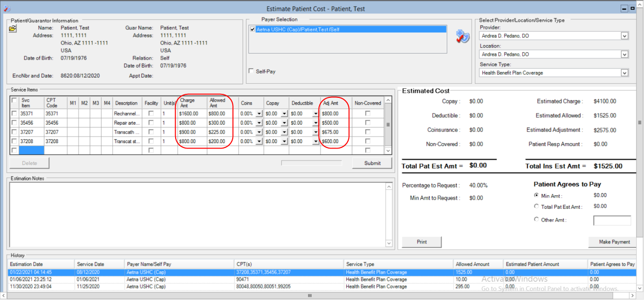644x300 pixels.
Task: Click the Estimated Patient Amount column header
Action: [x=545, y=264]
